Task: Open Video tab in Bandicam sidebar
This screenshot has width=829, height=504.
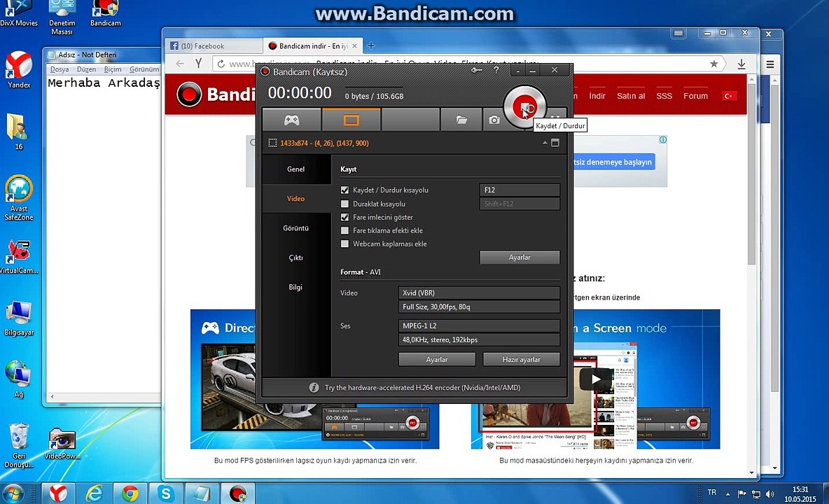Action: [x=295, y=199]
